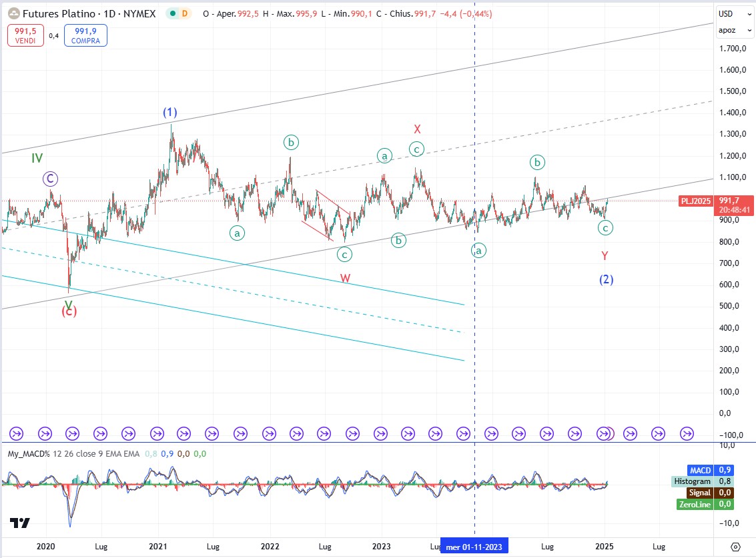Open the USD currency dropdown
756x558 pixels.
[734, 14]
